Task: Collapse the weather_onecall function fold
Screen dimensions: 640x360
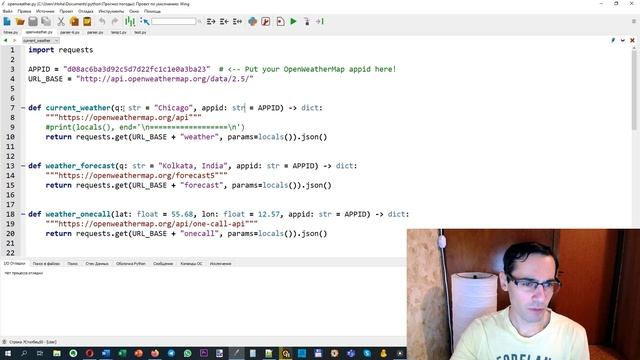Action: tap(23, 214)
